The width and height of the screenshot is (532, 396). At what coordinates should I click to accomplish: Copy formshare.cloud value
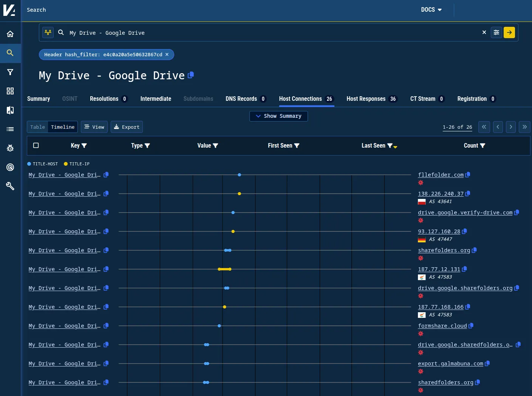471,325
